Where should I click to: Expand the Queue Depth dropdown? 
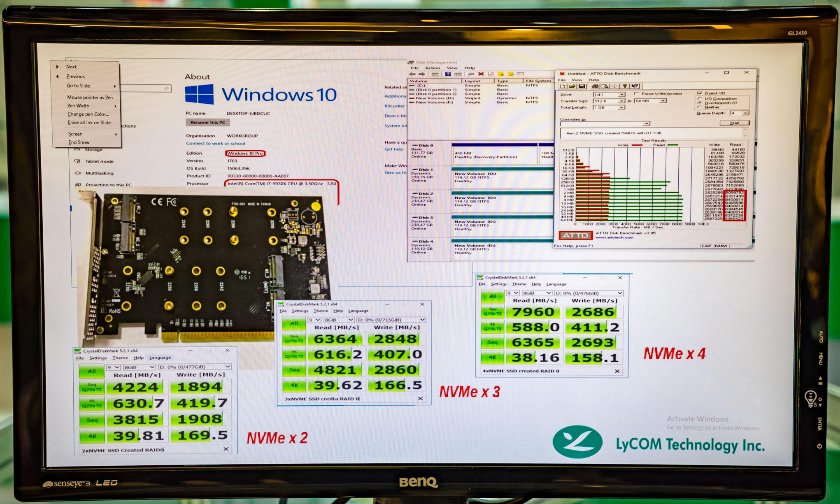click(745, 113)
